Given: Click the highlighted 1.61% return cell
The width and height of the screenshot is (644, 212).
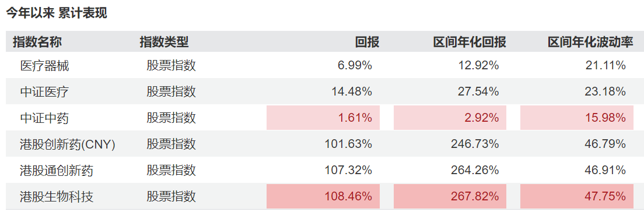Looking at the screenshot, I should 323,118.
